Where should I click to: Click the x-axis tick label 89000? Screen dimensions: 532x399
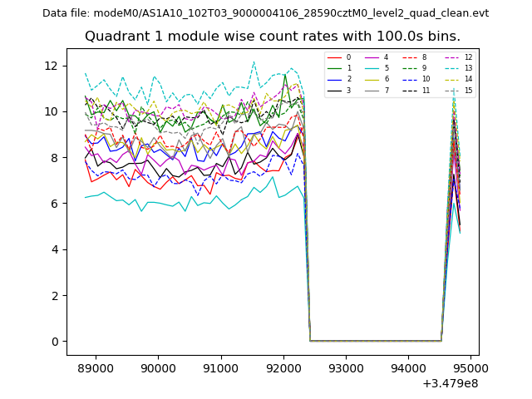click(95, 368)
